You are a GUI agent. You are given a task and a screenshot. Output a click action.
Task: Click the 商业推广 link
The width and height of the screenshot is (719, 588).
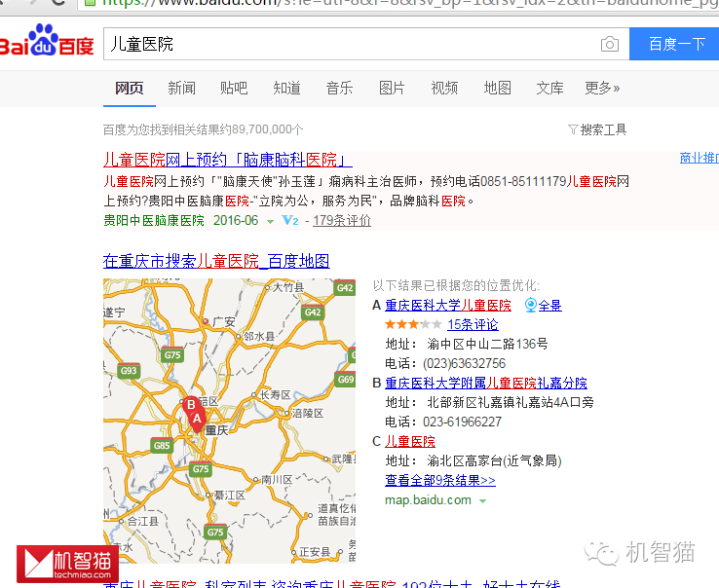coord(700,158)
